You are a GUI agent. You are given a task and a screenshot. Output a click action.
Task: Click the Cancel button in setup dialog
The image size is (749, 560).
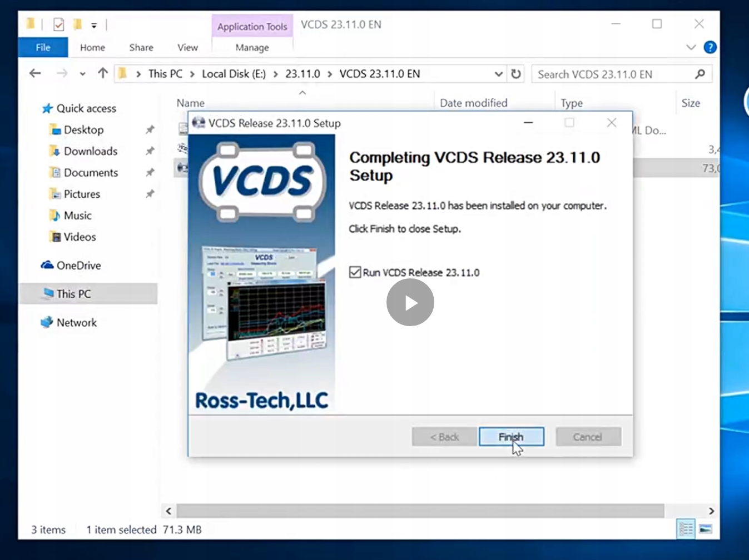point(588,437)
